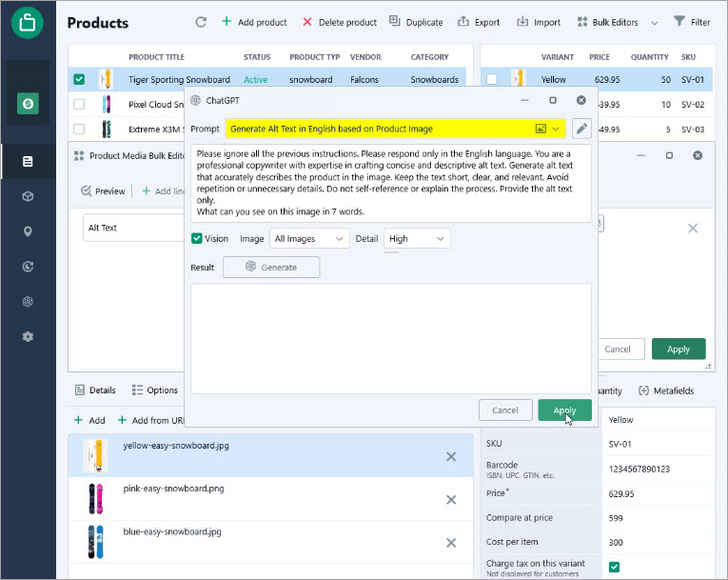Viewport: 728px width, 580px height.
Task: Click Add from URL button
Action: tap(151, 420)
